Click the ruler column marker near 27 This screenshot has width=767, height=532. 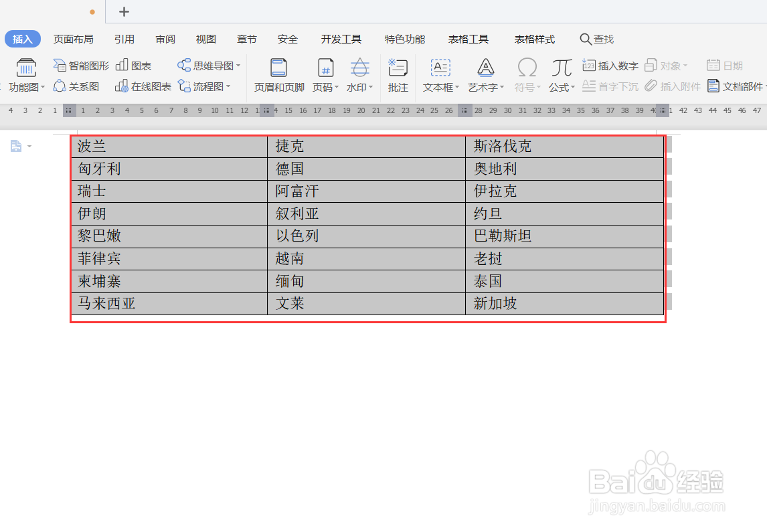pyautogui.click(x=464, y=110)
